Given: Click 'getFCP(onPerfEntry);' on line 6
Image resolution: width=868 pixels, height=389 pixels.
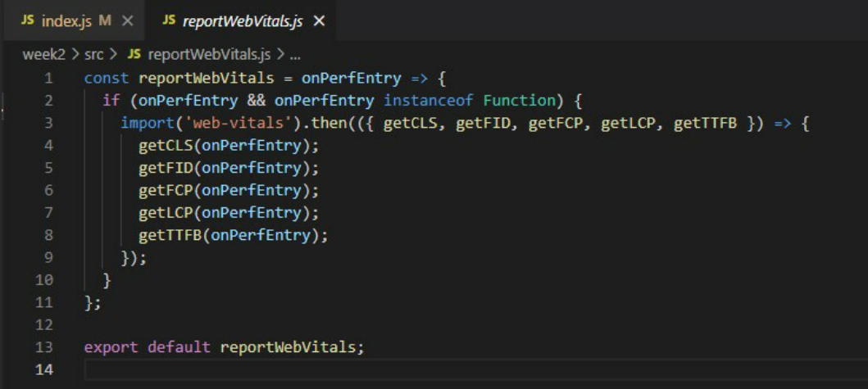Looking at the screenshot, I should pos(229,191).
